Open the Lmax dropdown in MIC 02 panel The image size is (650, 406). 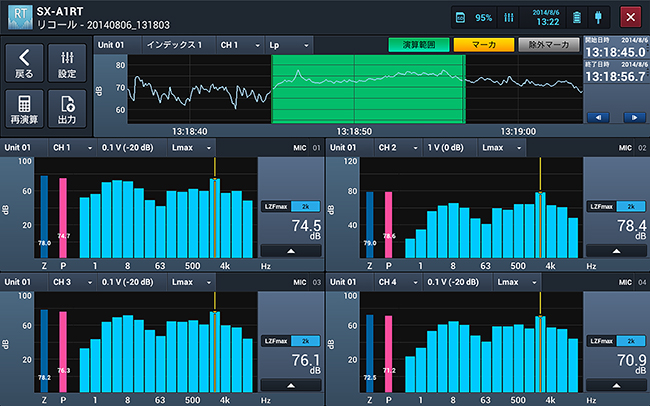pyautogui.click(x=502, y=148)
